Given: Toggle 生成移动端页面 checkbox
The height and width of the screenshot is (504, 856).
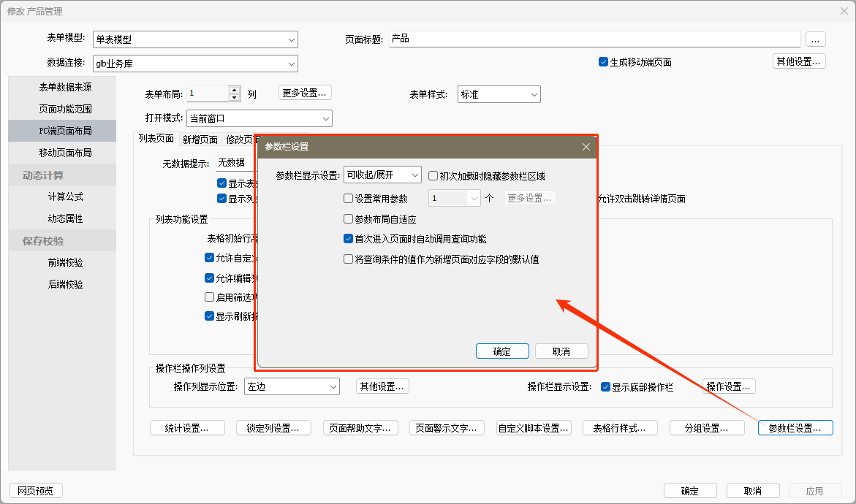Looking at the screenshot, I should [x=603, y=62].
